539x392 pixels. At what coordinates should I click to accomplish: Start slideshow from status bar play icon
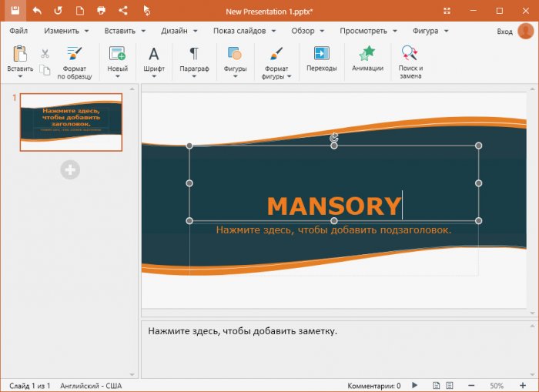[415, 385]
